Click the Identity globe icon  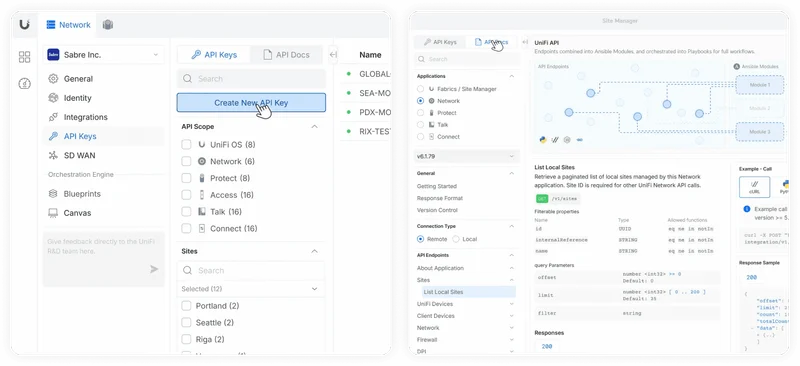(x=53, y=97)
